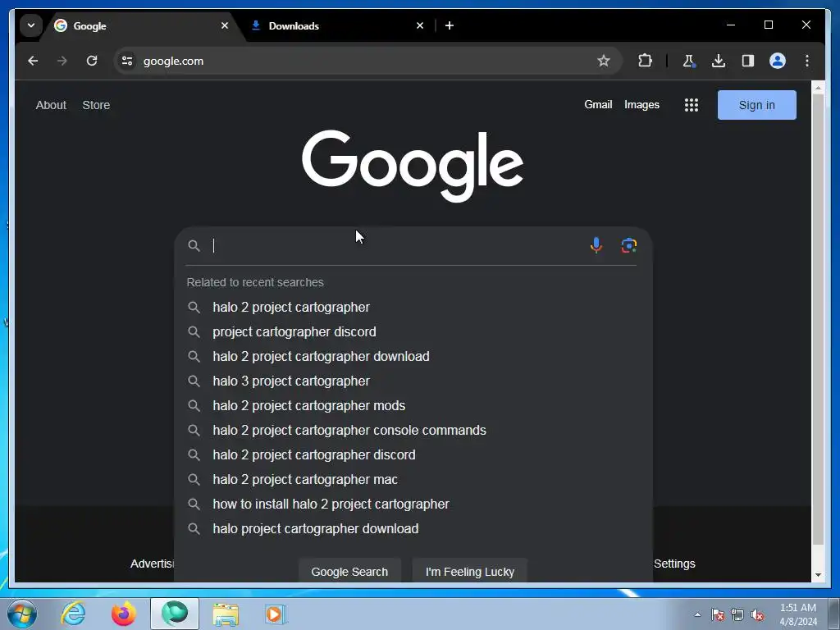Image resolution: width=840 pixels, height=630 pixels.
Task: Start voice search with the microphone icon
Action: (x=596, y=245)
